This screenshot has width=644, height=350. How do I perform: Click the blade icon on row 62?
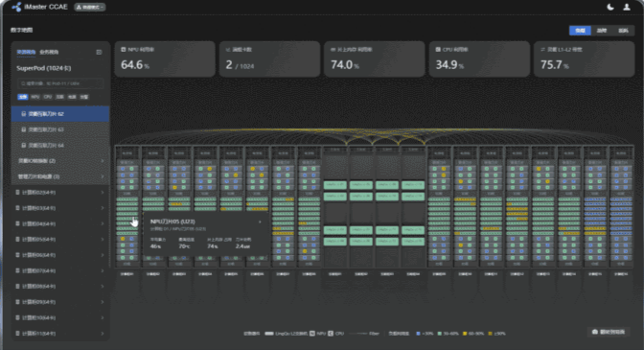[23, 114]
